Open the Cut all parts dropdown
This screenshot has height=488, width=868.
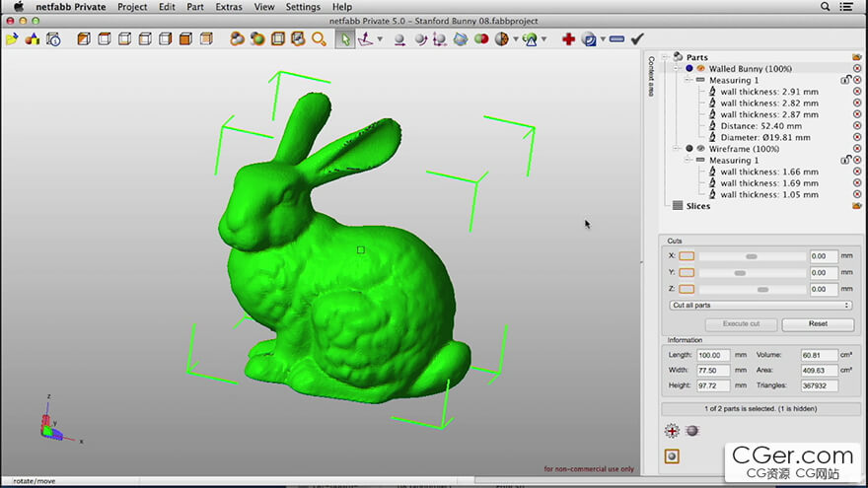pos(760,306)
